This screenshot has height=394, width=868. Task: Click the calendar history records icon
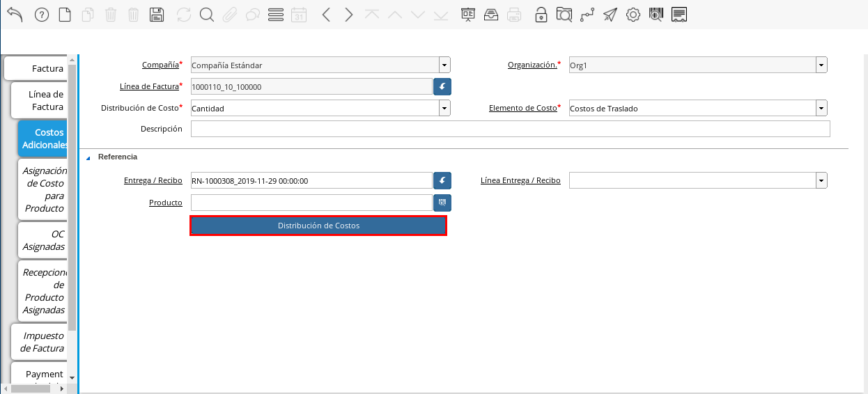(299, 15)
